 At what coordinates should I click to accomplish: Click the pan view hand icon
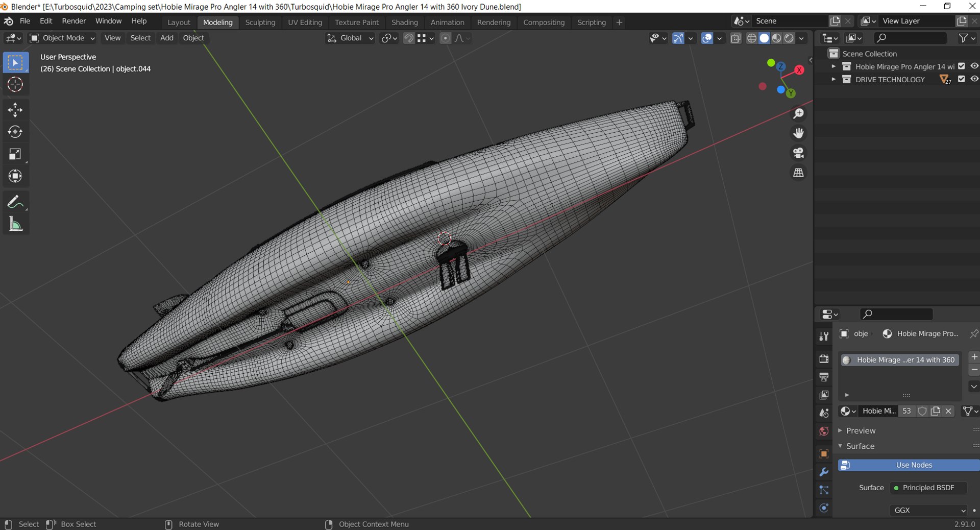pos(798,133)
